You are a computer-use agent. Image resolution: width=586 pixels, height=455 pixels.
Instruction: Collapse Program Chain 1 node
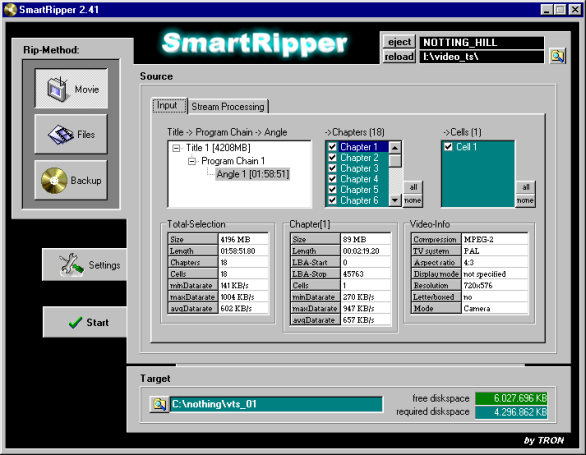192,161
